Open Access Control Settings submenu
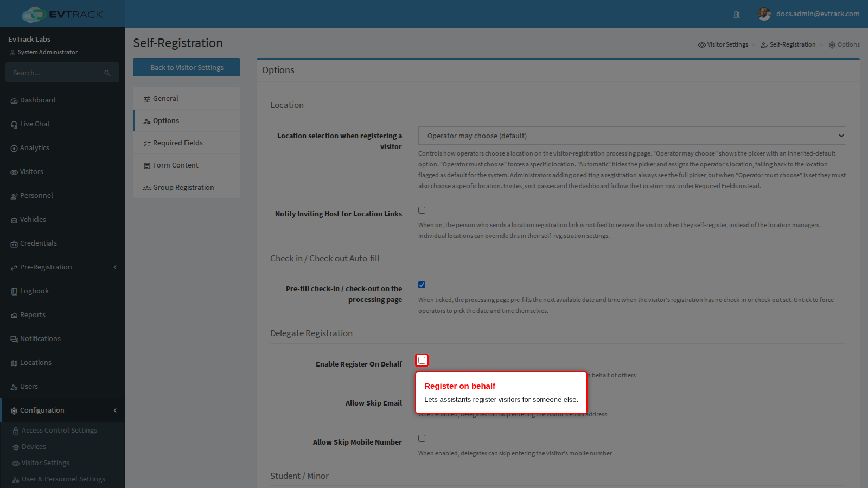The height and width of the screenshot is (488, 868). (62, 431)
